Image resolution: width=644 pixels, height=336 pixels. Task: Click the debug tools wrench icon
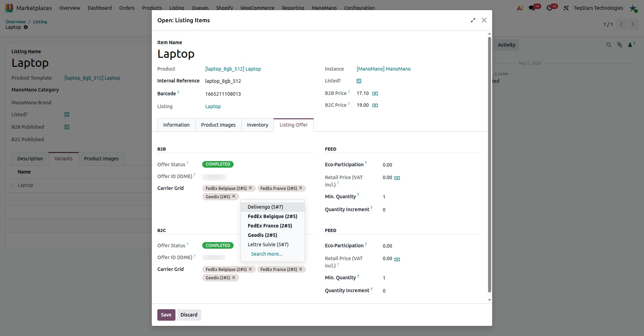tap(566, 8)
